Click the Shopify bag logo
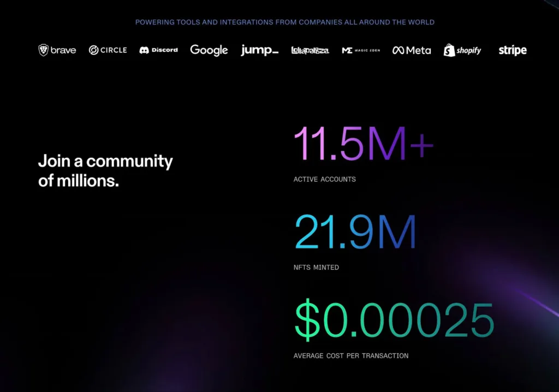559x392 pixels. (x=449, y=50)
